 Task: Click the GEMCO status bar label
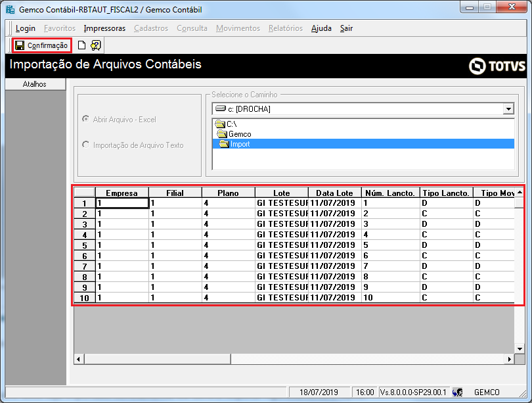tap(487, 392)
